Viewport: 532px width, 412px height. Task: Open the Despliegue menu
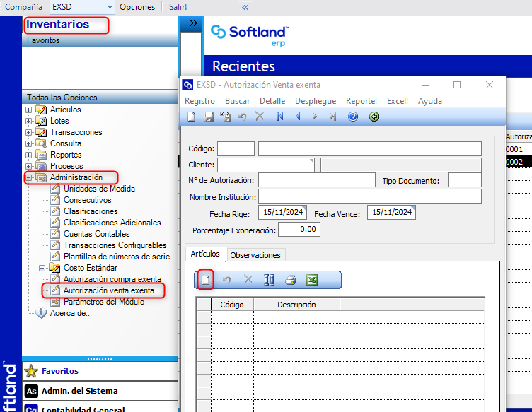pos(316,101)
